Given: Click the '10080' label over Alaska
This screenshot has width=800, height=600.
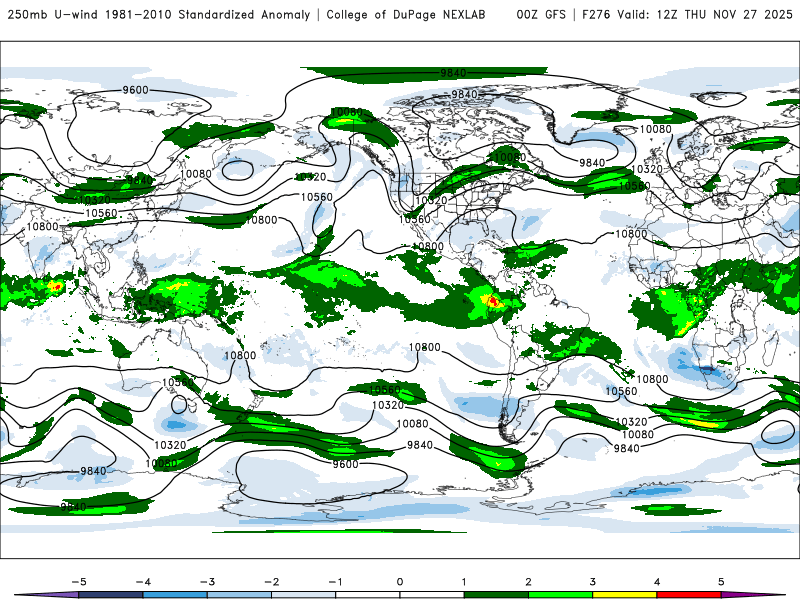Looking at the screenshot, I should (346, 112).
